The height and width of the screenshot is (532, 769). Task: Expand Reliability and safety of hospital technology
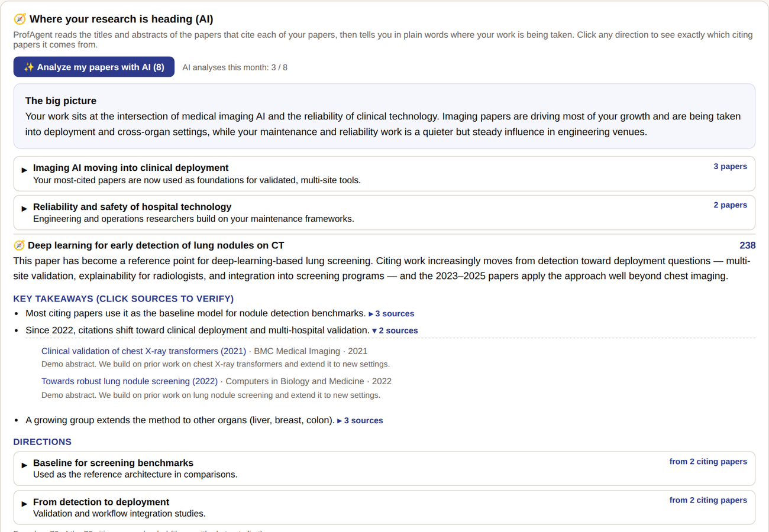pos(384,213)
